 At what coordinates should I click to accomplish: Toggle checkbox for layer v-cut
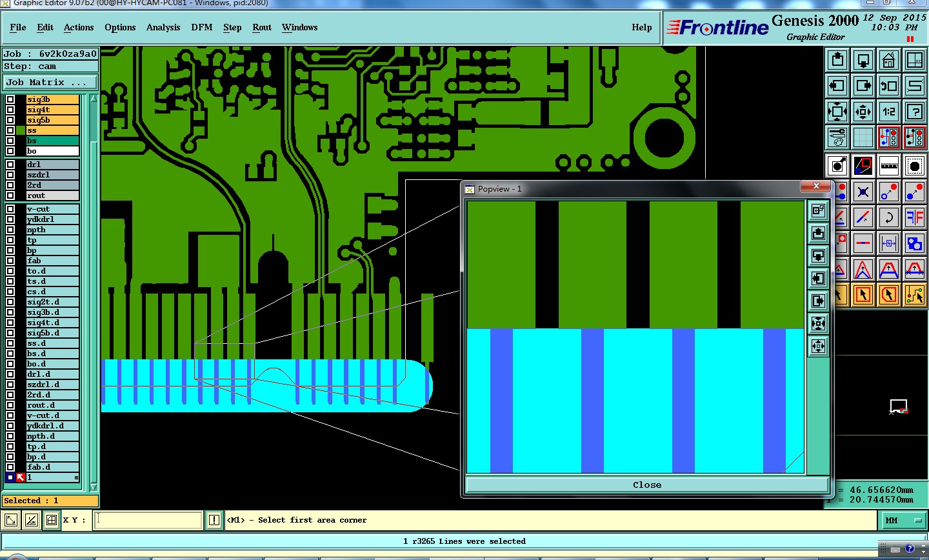pos(10,209)
